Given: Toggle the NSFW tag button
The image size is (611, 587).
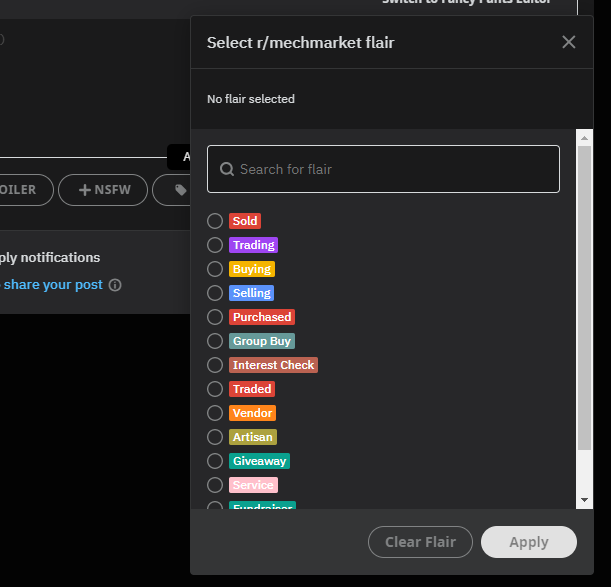Looking at the screenshot, I should 103,190.
